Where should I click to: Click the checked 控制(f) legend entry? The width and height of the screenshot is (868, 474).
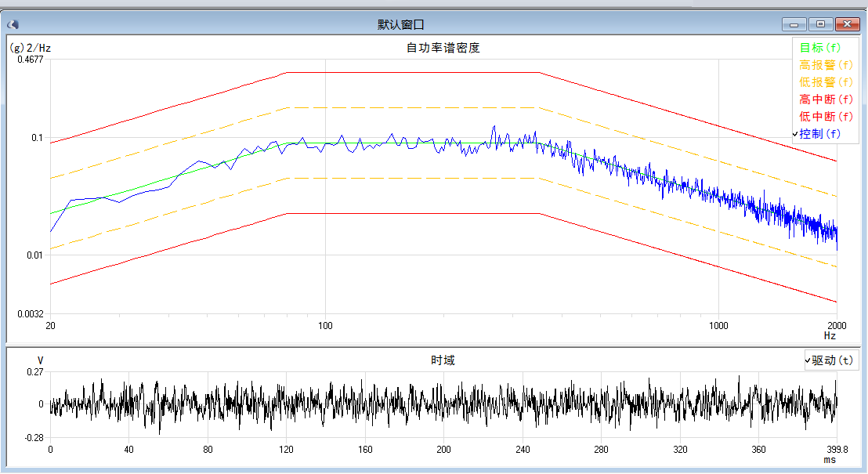click(819, 134)
